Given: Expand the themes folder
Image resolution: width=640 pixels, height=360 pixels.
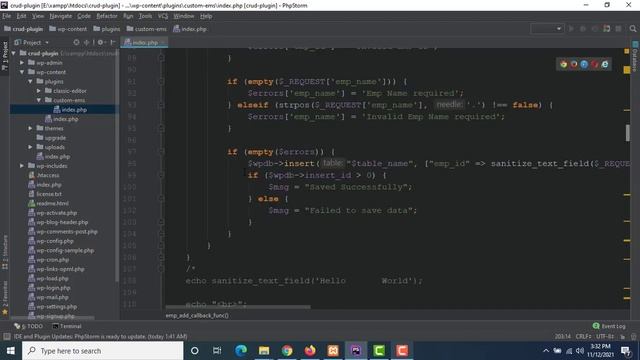Looking at the screenshot, I should (30, 128).
